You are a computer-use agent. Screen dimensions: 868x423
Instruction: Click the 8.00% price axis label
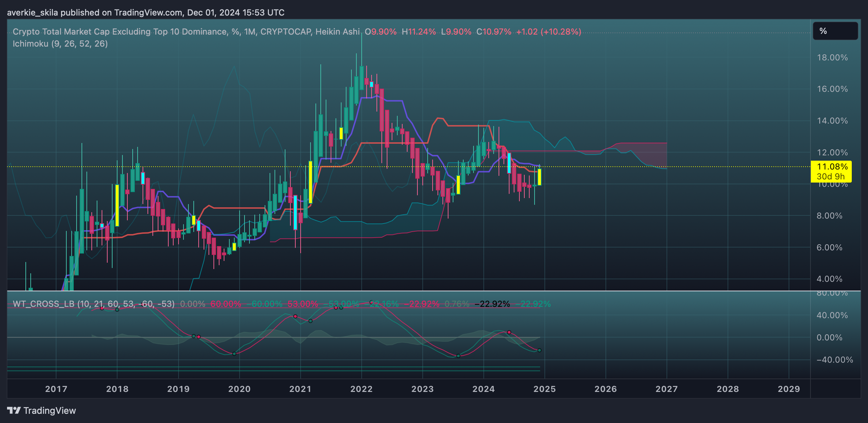(830, 216)
